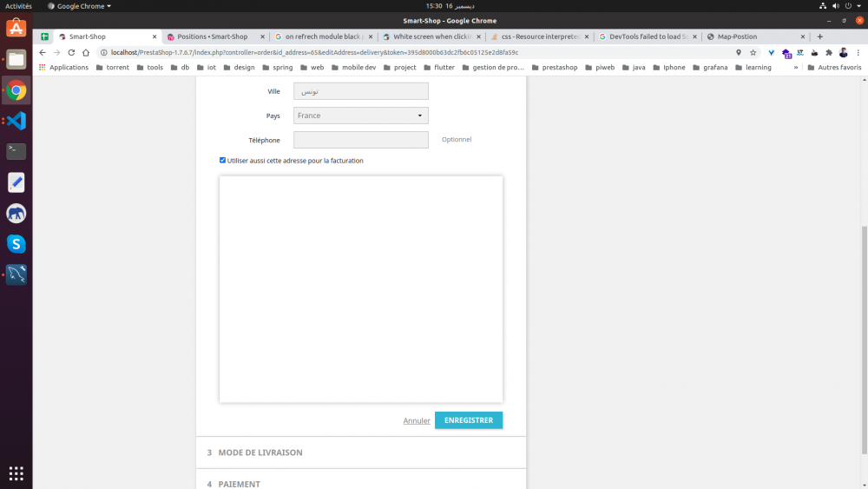The width and height of the screenshot is (868, 489).
Task: Click the location permission icon
Action: click(739, 53)
